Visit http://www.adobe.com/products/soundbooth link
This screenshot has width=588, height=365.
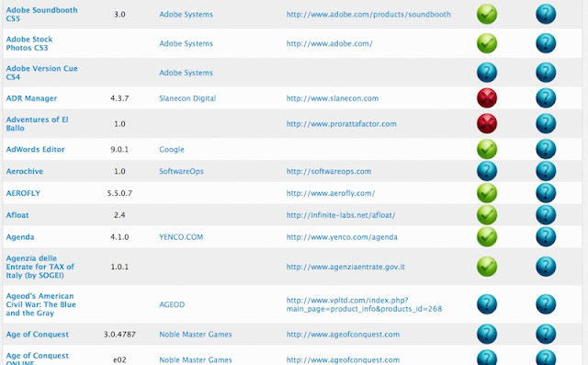coord(368,15)
